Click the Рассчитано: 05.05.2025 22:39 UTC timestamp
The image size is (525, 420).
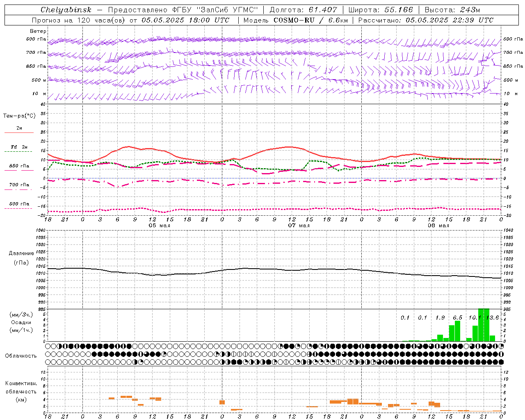[426, 20]
